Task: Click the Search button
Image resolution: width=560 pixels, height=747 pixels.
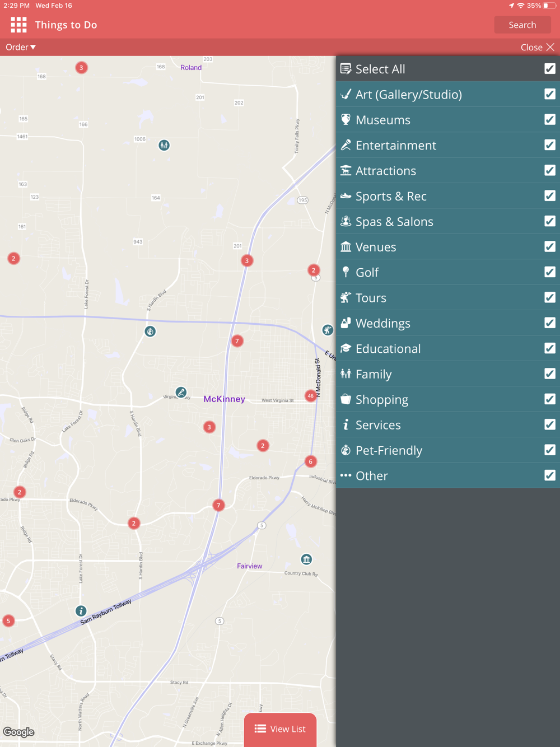Action: [522, 25]
